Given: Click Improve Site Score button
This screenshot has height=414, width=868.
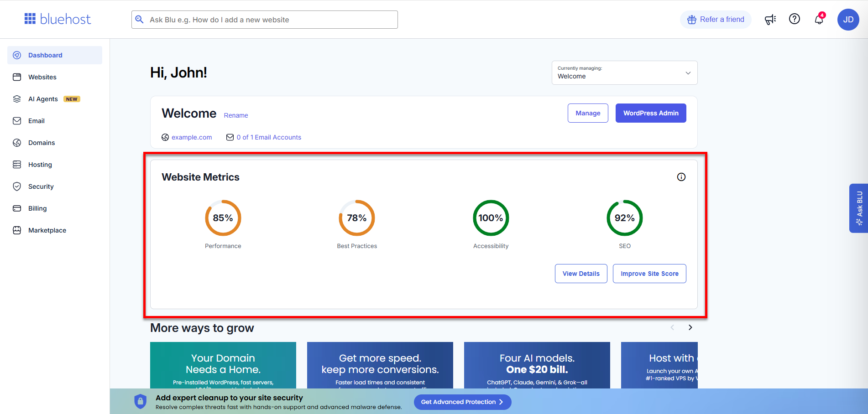Looking at the screenshot, I should tap(649, 274).
